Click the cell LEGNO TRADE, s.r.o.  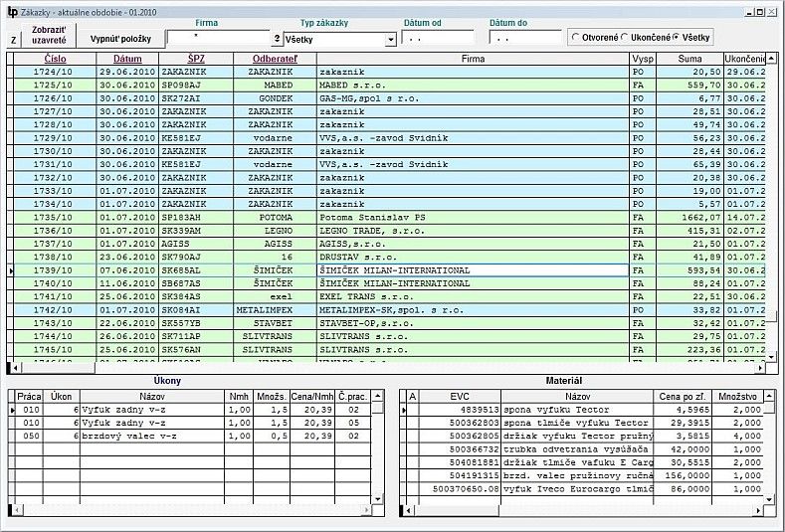pyautogui.click(x=473, y=231)
